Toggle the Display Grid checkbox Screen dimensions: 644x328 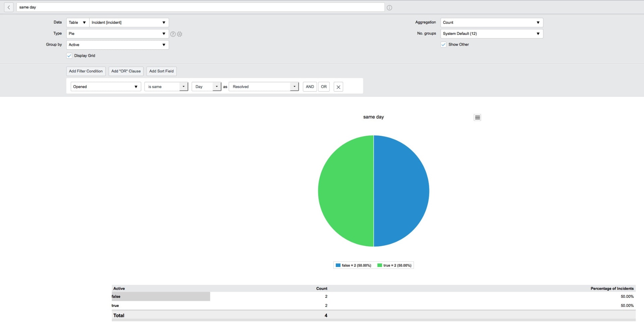coord(69,56)
